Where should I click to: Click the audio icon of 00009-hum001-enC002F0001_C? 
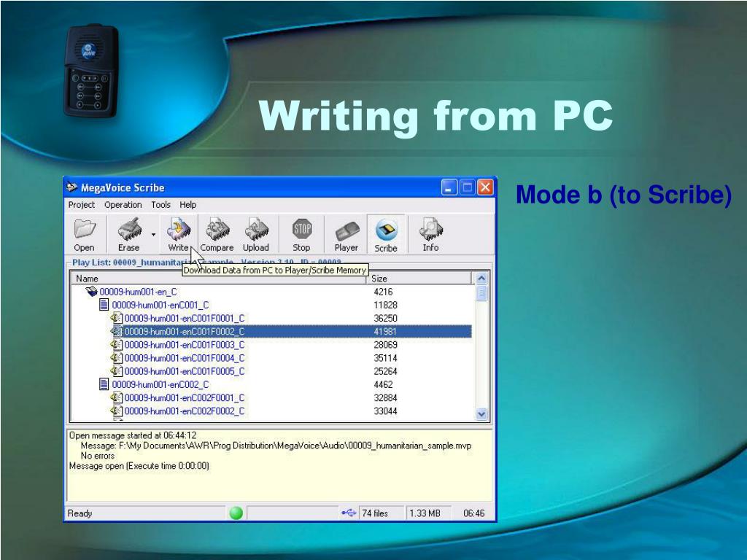(116, 397)
